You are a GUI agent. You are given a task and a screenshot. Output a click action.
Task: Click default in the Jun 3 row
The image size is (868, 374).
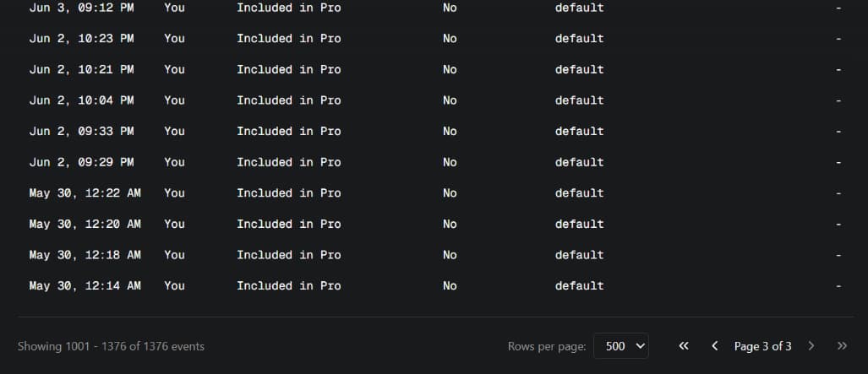(579, 8)
